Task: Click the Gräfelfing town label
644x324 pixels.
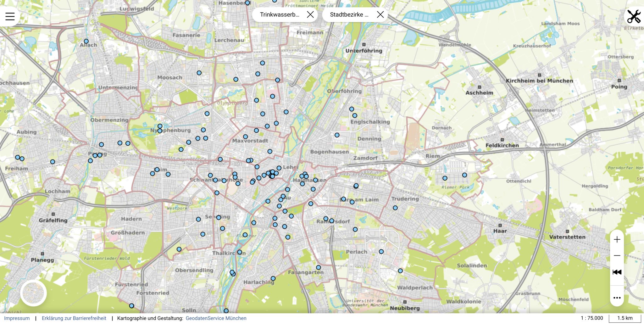Action: (53, 220)
